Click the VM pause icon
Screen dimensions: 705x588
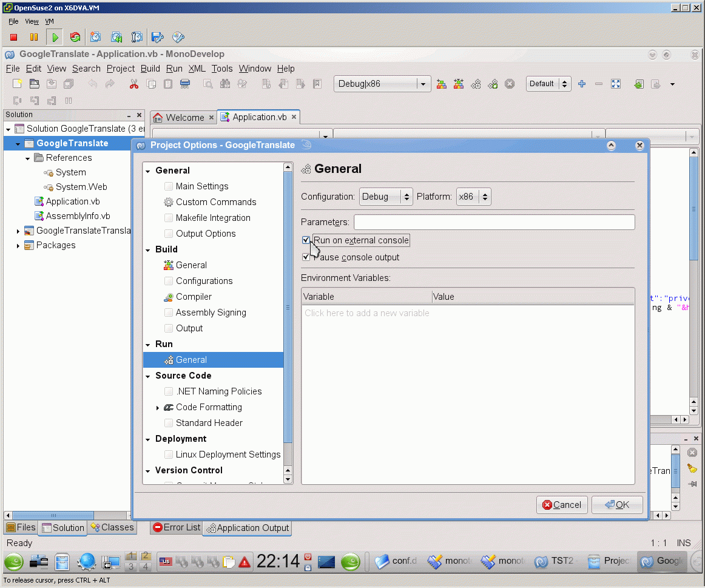point(34,37)
